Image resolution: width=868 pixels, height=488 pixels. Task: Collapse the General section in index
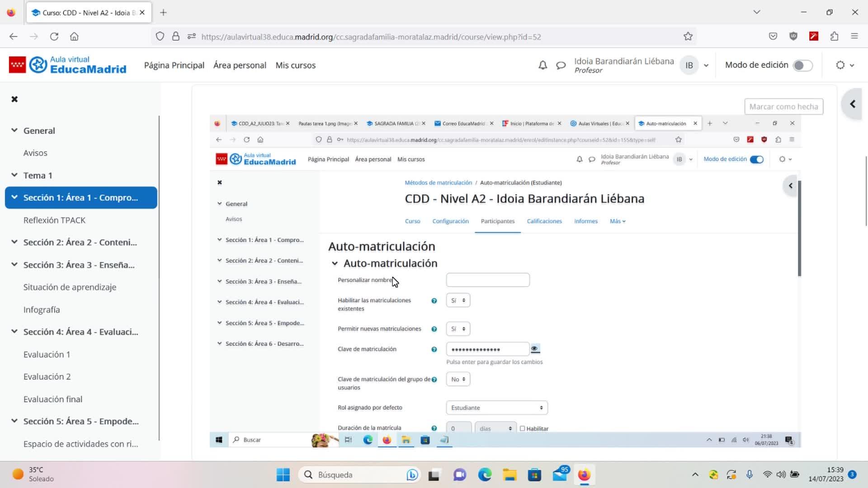tap(14, 131)
